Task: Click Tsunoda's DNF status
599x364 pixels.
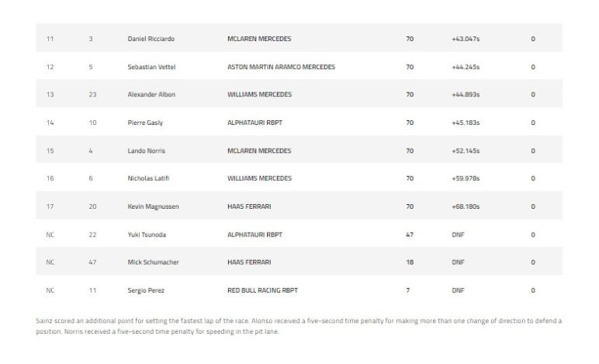Action: [457, 234]
